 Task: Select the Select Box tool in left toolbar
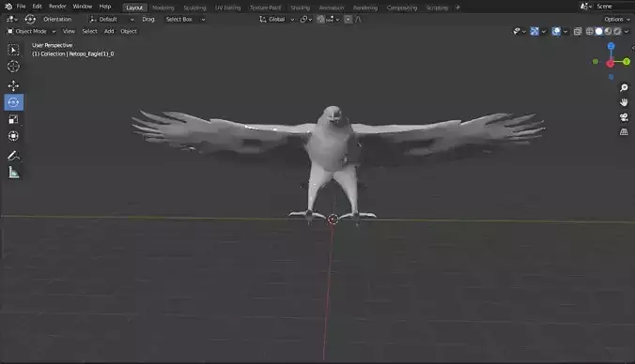point(13,50)
